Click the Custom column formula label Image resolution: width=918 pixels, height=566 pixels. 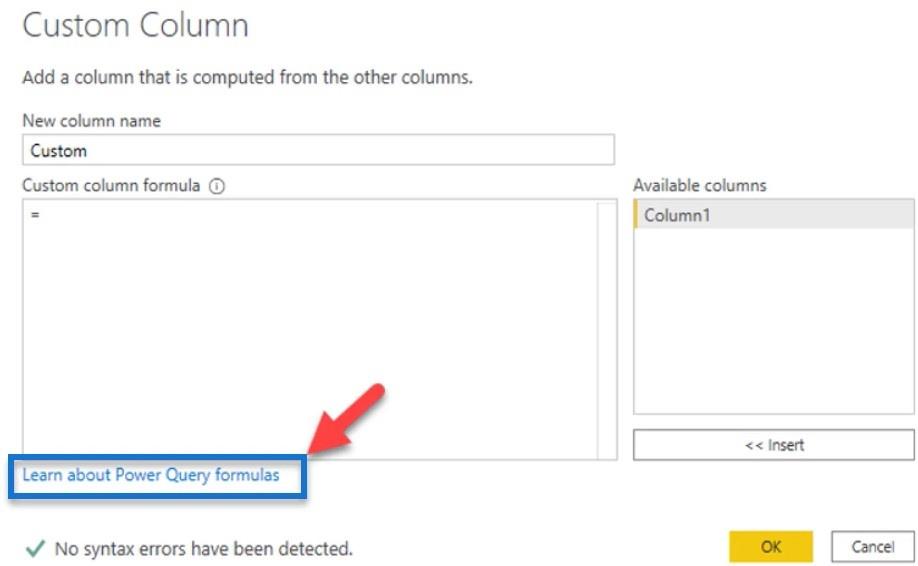click(111, 186)
